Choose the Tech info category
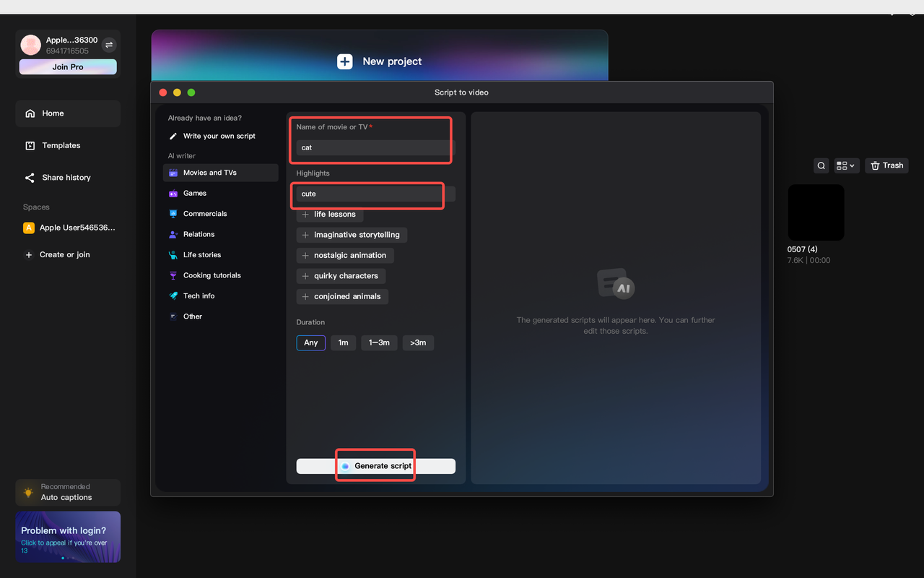 (199, 296)
